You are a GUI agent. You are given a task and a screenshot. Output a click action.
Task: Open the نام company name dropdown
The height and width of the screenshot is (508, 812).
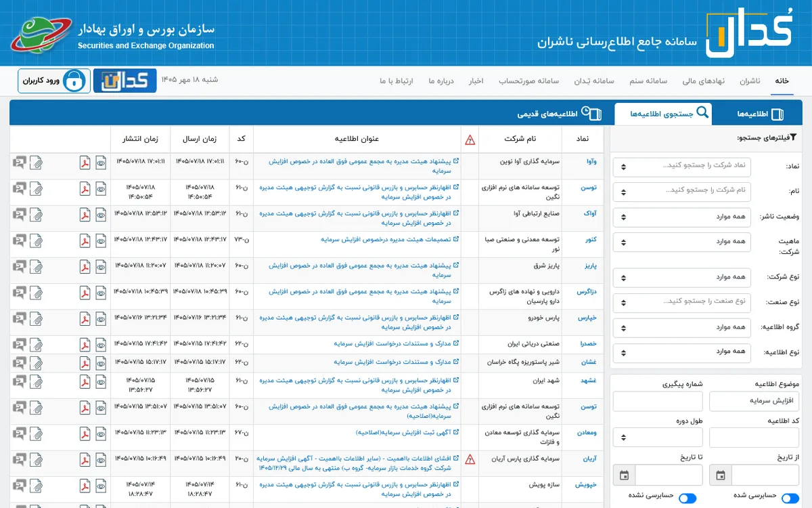click(x=682, y=192)
